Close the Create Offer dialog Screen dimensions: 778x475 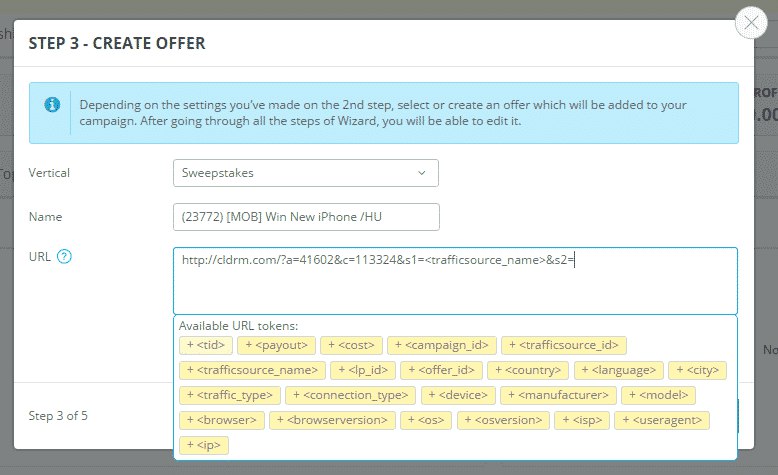pos(750,23)
